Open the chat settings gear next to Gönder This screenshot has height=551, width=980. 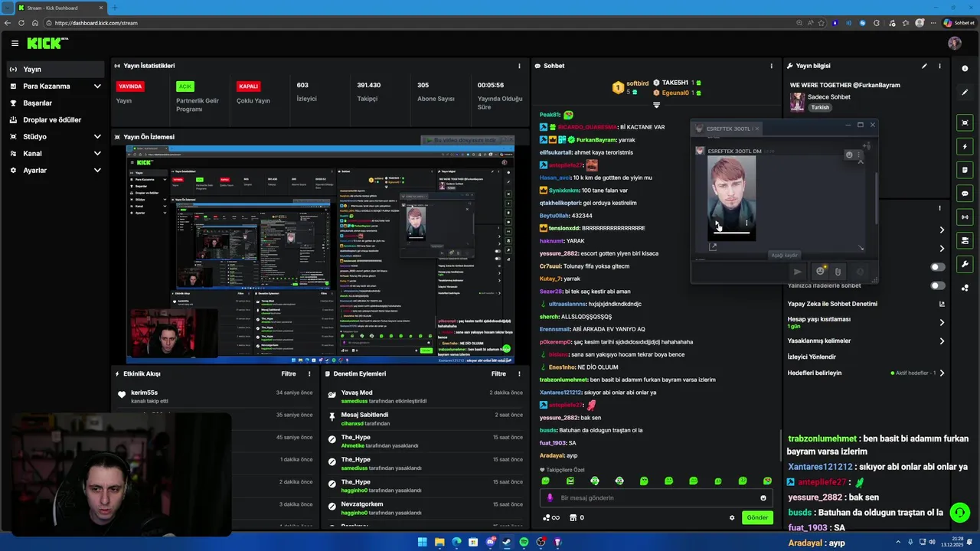[x=732, y=517]
